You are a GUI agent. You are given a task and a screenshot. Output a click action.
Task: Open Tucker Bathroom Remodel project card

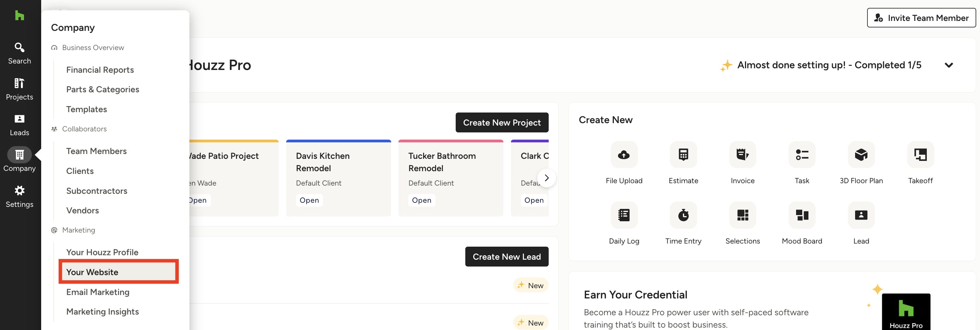(x=451, y=178)
